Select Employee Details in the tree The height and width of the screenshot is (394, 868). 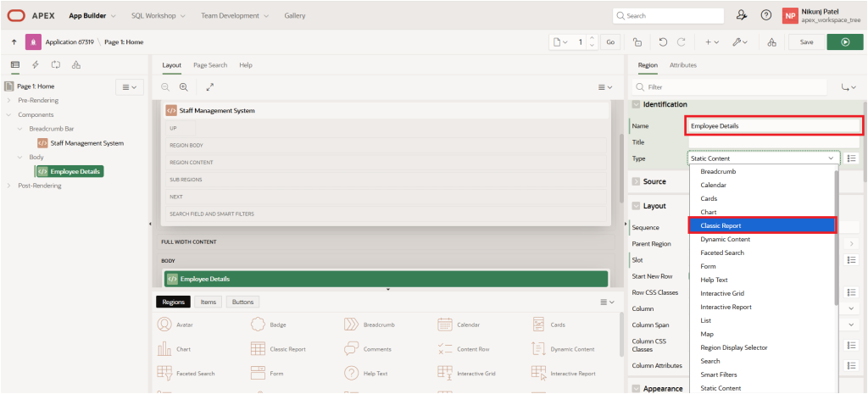pos(75,171)
